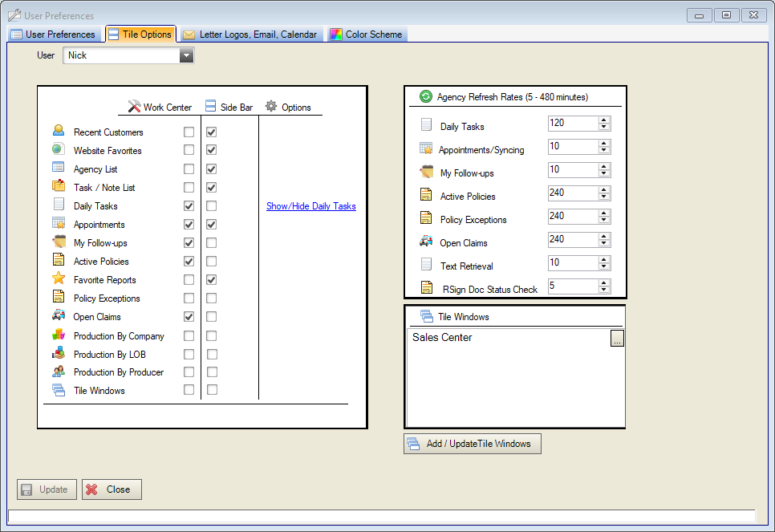775x532 pixels.
Task: Open the User dropdown showing Nick
Action: [x=186, y=55]
